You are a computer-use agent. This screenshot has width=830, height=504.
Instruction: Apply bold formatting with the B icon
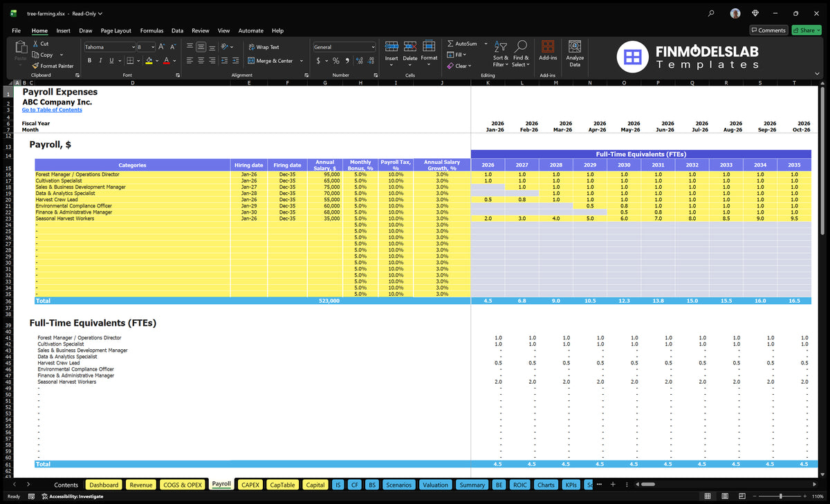click(89, 61)
